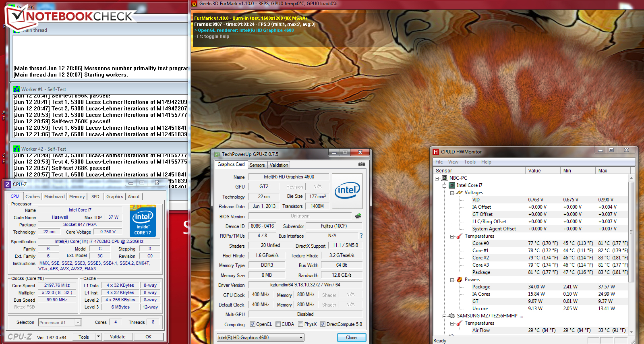Viewport: 644px width, 344px height.
Task: Click the Bus Interface question mark icon
Action: 361,236
